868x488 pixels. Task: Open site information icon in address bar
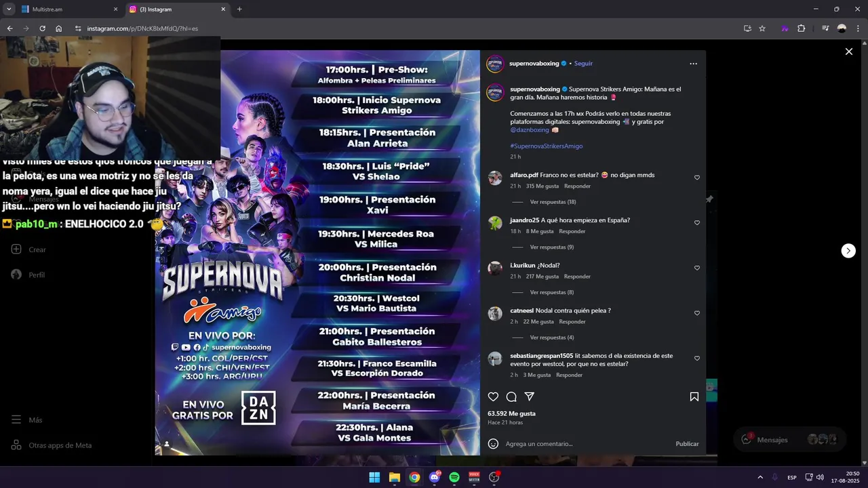pos(78,28)
